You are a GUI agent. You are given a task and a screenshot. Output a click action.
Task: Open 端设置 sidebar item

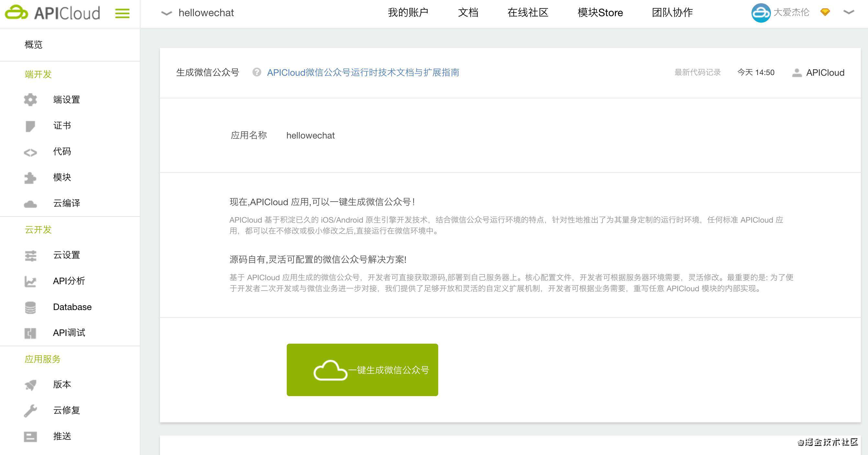pos(66,100)
